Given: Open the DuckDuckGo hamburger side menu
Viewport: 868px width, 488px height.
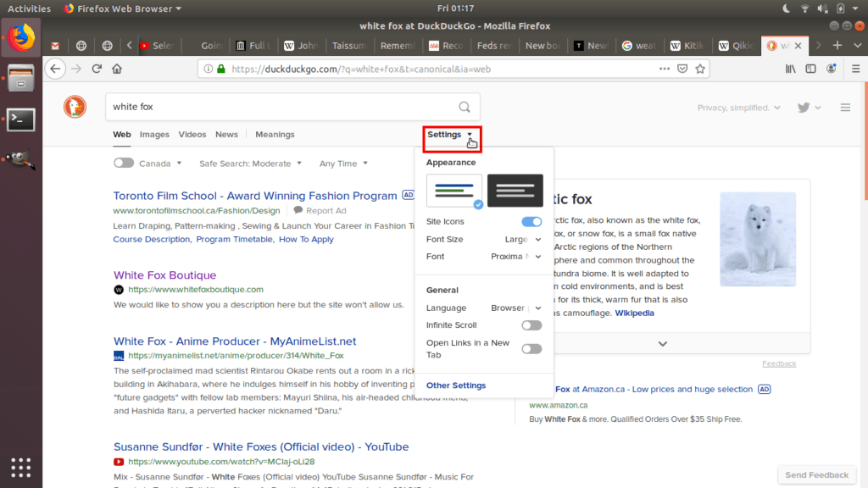Looking at the screenshot, I should point(845,108).
